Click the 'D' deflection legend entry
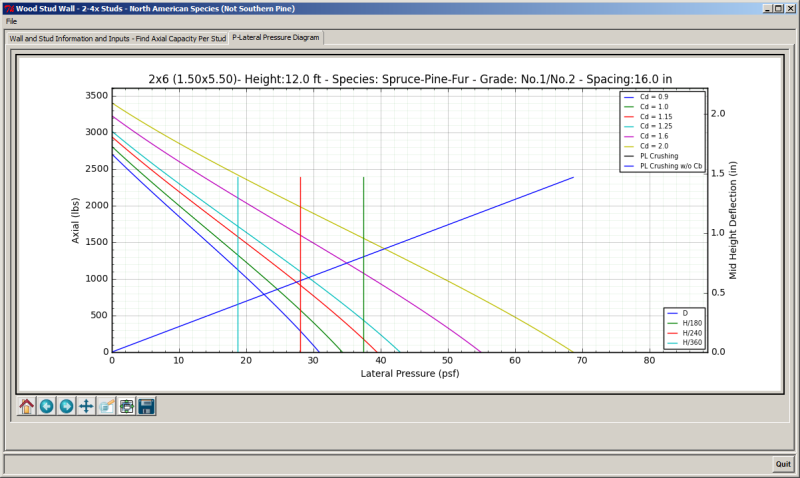This screenshot has width=800, height=478. click(x=678, y=313)
